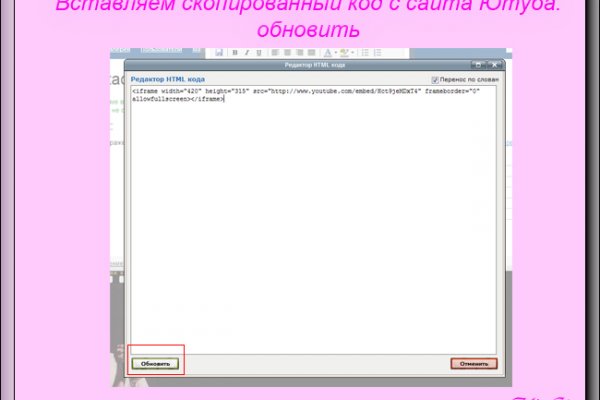
Task: Click the Underline (U) toolbar icon
Action: point(259,52)
